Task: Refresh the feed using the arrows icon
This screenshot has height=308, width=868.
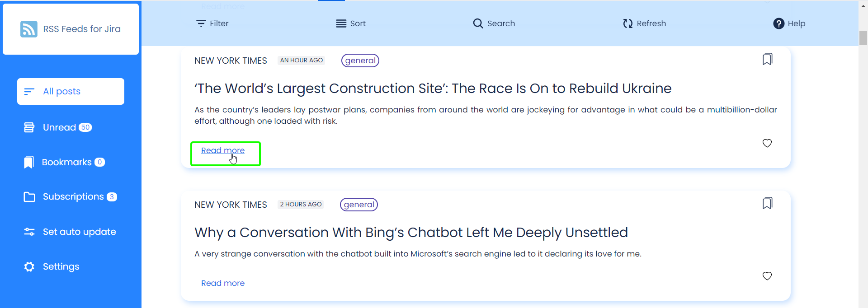Action: (628, 23)
